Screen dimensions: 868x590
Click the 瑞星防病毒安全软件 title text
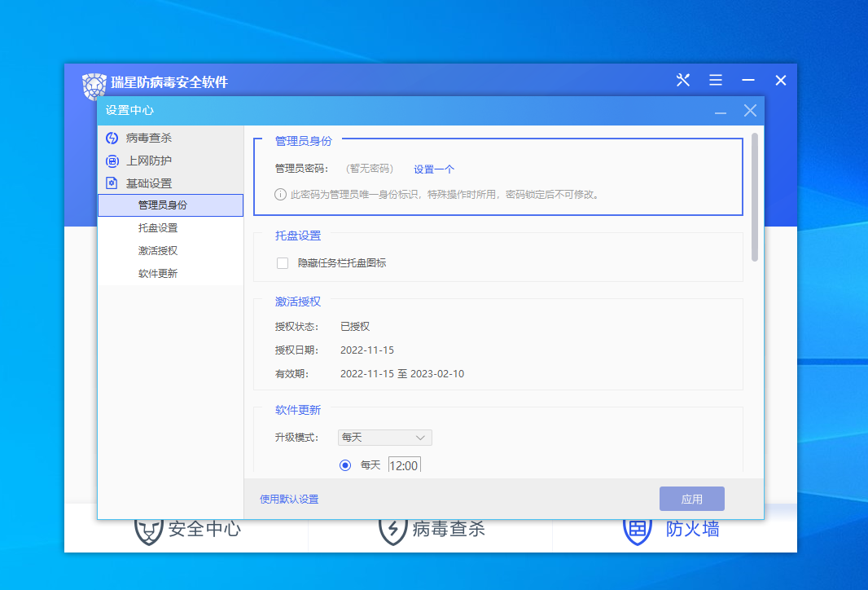click(x=169, y=82)
